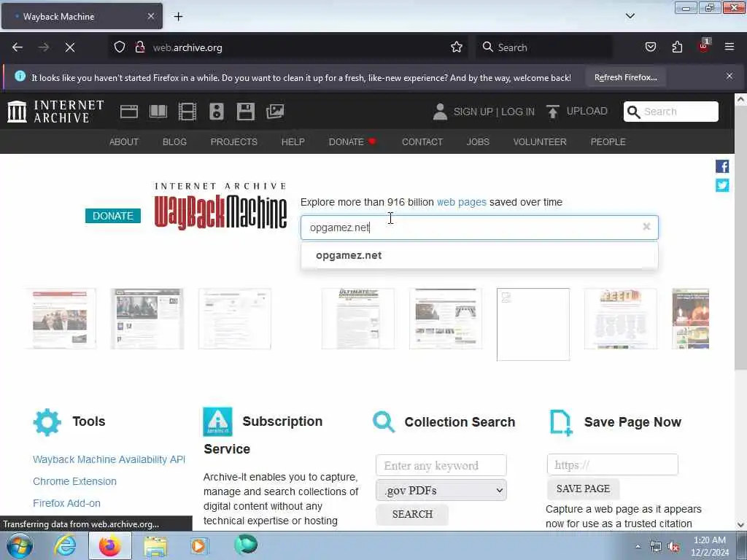Open the Chrome Extension link
This screenshot has height=560, width=747.
pyautogui.click(x=75, y=481)
